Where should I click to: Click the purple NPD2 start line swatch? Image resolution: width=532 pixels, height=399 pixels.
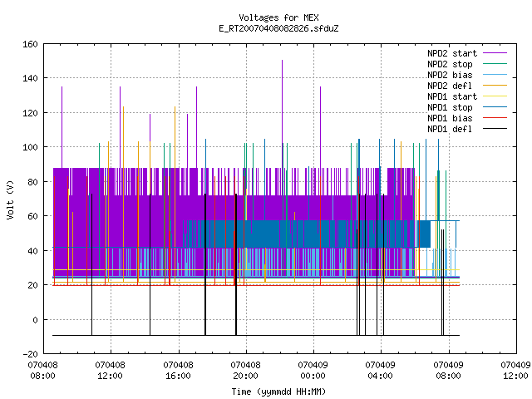495,53
